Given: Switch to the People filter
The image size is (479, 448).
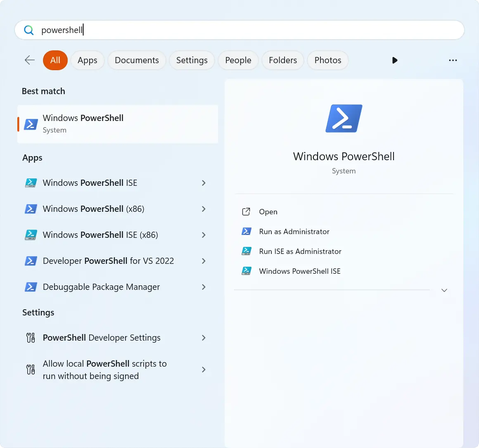Looking at the screenshot, I should pyautogui.click(x=238, y=60).
